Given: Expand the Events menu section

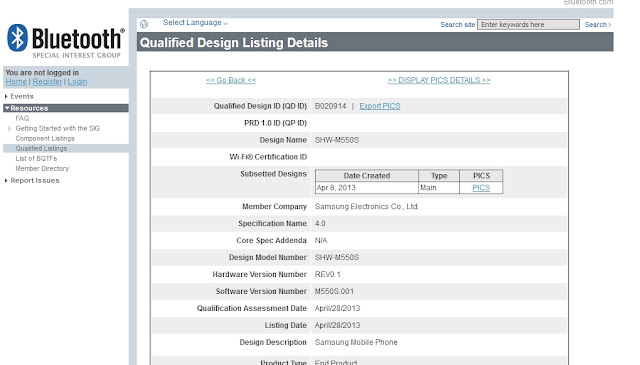Looking at the screenshot, I should click(x=22, y=96).
